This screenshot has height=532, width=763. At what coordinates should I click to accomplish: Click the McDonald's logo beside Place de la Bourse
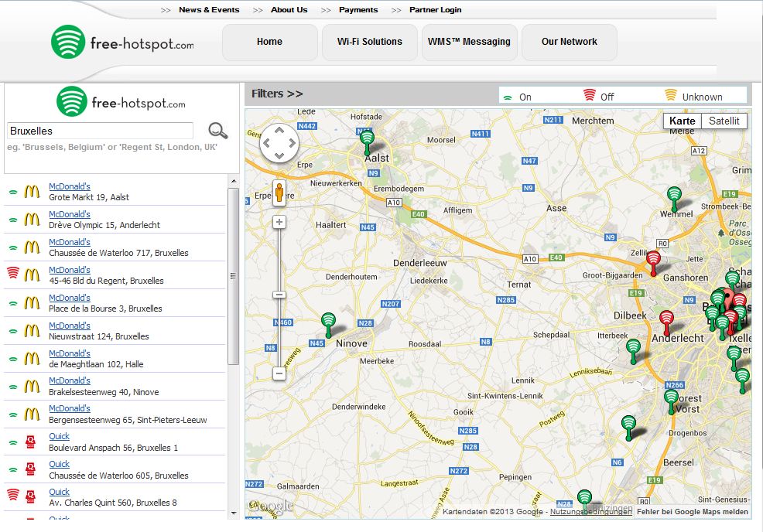pyautogui.click(x=33, y=303)
